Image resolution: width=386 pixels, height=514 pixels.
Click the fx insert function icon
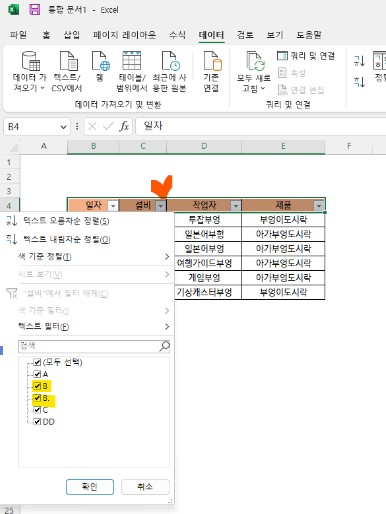point(124,127)
